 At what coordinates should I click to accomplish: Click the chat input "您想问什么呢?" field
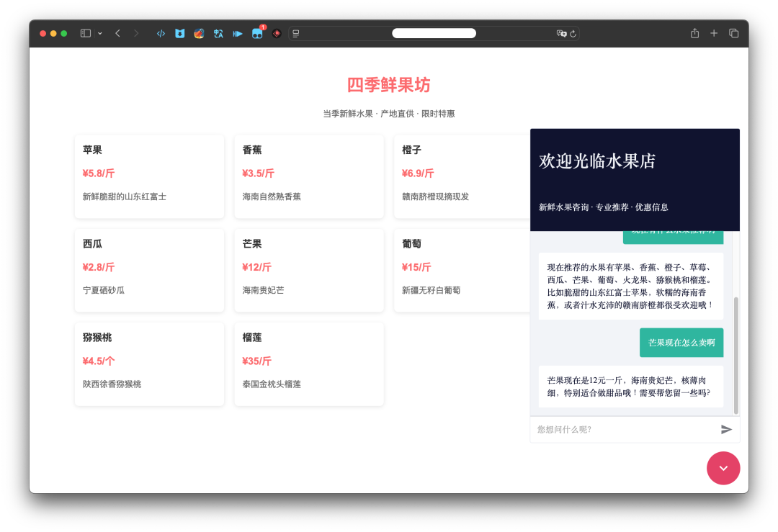tap(623, 429)
